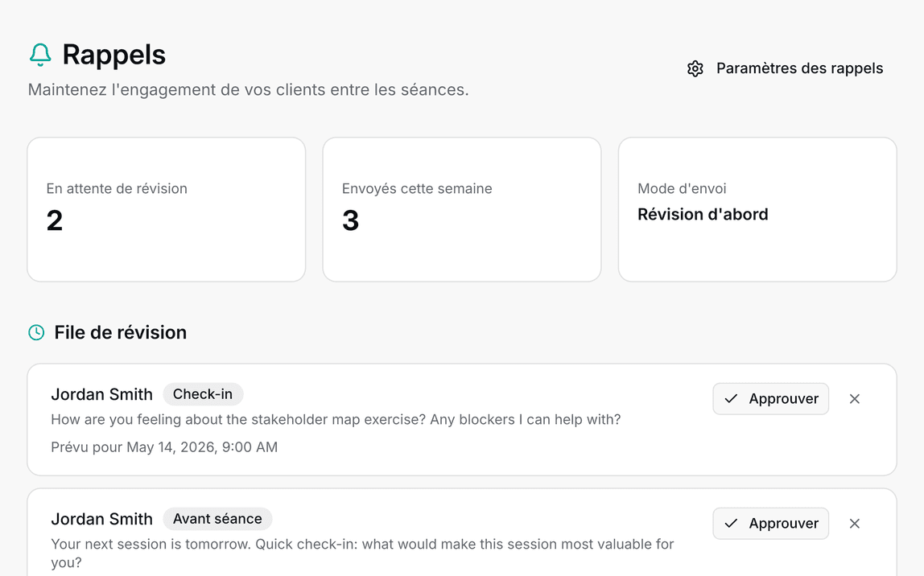Open the Envoyés cette semaine card

(x=462, y=210)
